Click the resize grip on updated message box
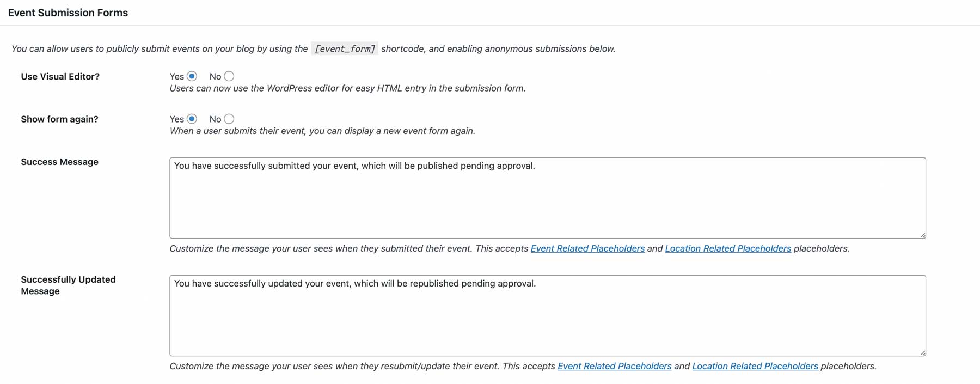Screen dimensions: 980x384 click(922, 352)
